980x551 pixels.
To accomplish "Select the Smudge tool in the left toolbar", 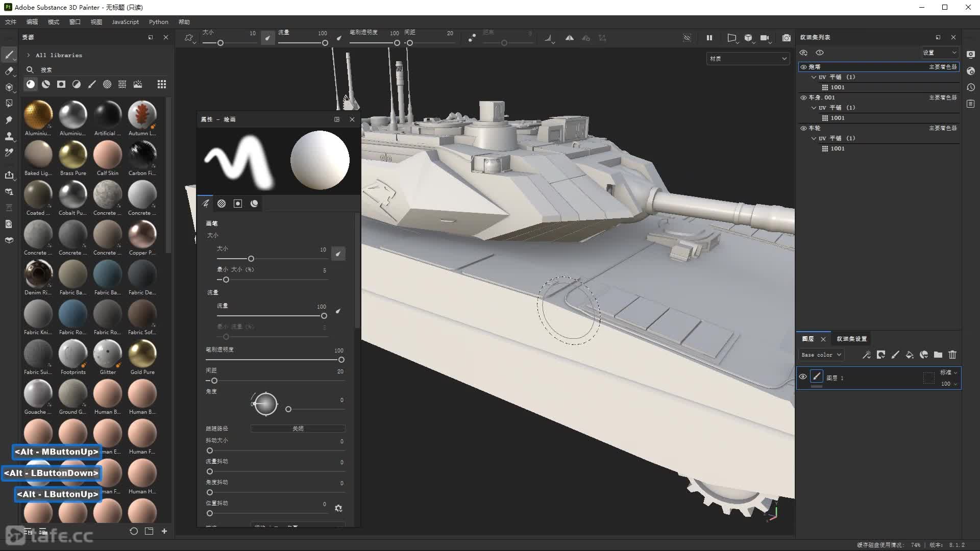I will [10, 119].
